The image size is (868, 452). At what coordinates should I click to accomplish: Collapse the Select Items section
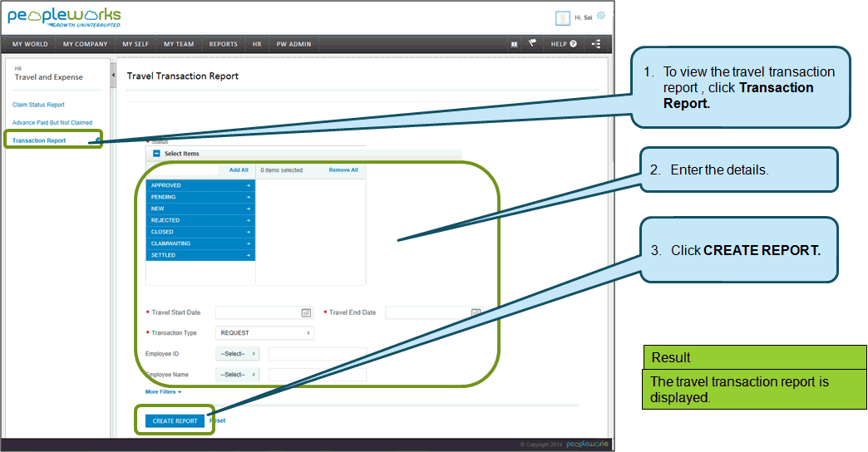pos(156,153)
